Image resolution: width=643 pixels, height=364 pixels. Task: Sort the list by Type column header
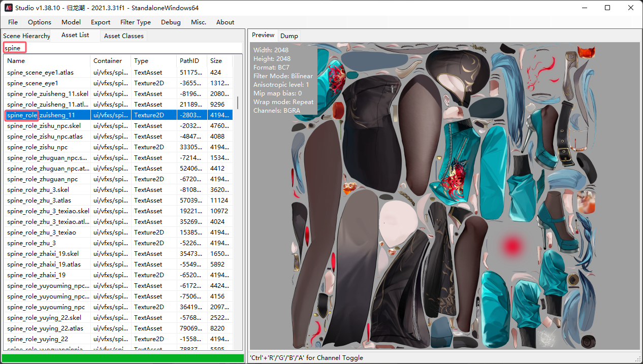[153, 61]
